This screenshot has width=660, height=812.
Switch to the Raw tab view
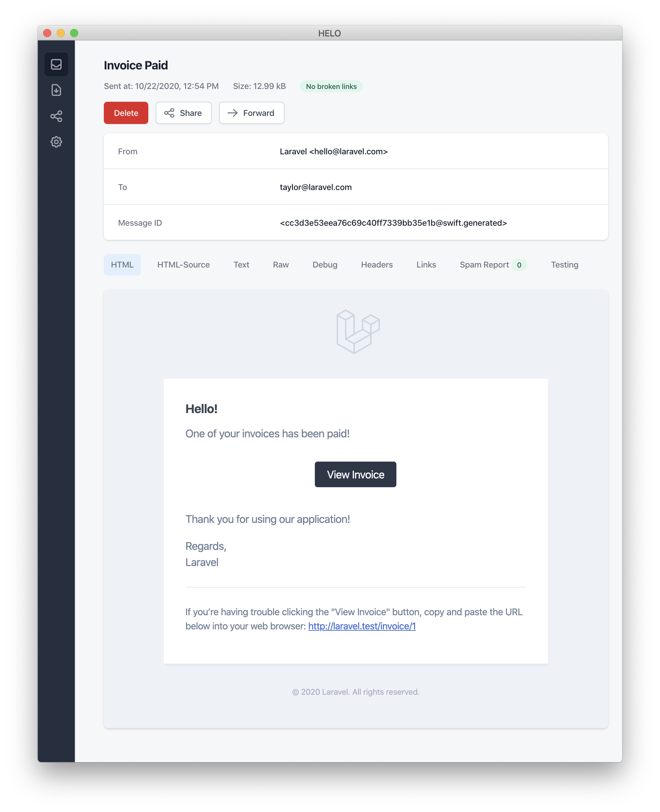(281, 264)
